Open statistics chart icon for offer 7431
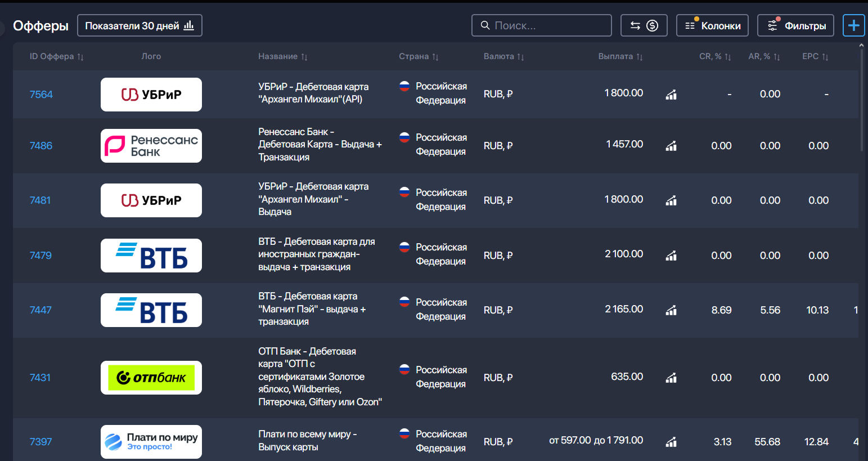The image size is (868, 461). [x=671, y=378]
